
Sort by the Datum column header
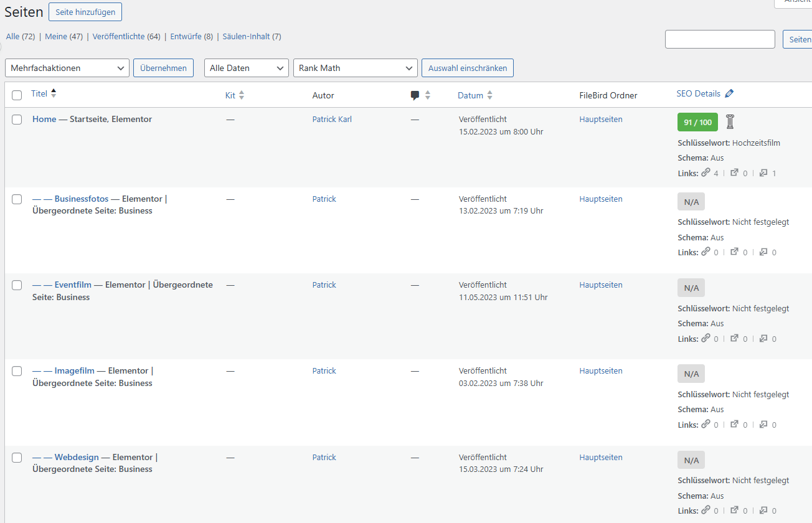(x=470, y=95)
